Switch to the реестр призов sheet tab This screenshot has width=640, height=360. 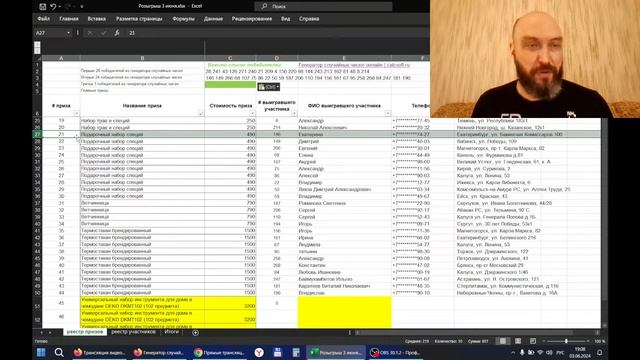(85, 332)
